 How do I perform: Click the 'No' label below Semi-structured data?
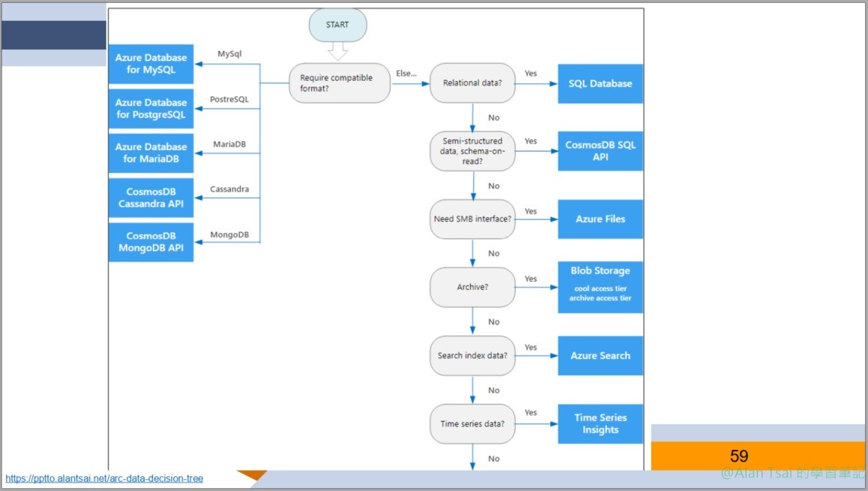[494, 186]
